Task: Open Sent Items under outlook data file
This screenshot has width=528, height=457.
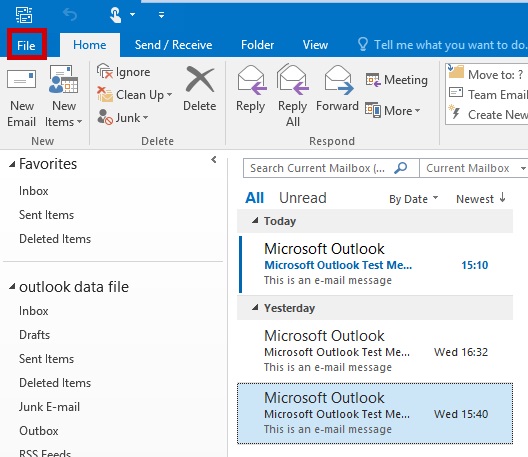Action: point(46,359)
